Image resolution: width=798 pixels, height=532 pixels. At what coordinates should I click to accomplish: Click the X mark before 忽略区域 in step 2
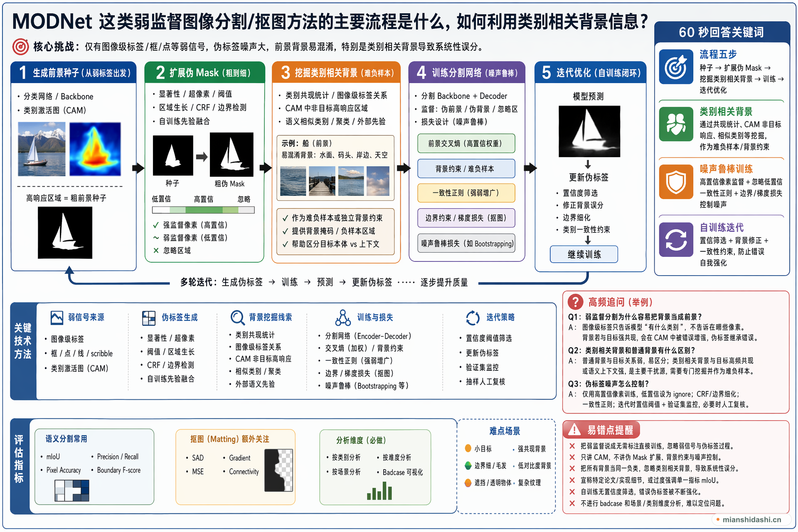tap(156, 250)
